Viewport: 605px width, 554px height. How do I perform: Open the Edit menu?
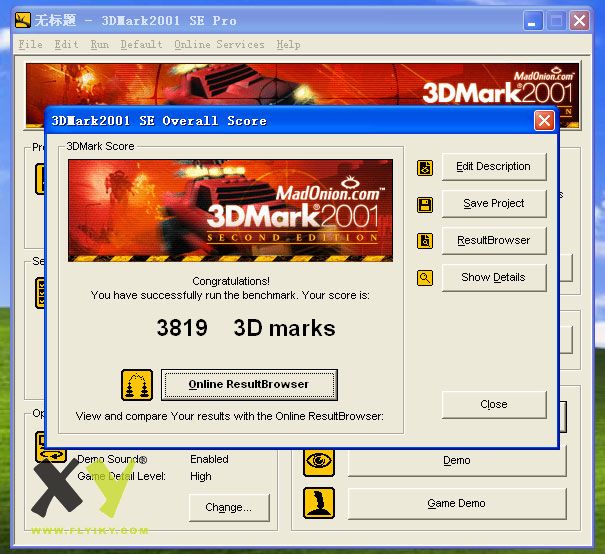(66, 44)
